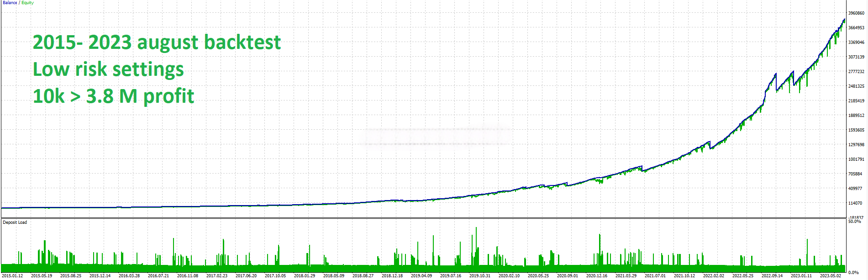Pick the 2020.02.10 date on axis

tap(509, 276)
